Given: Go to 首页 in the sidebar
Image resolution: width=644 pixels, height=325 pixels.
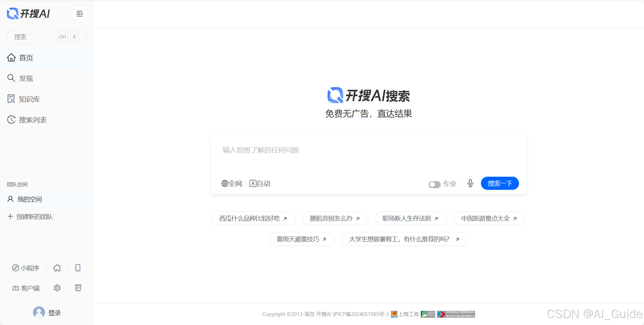Looking at the screenshot, I should click(47, 58).
